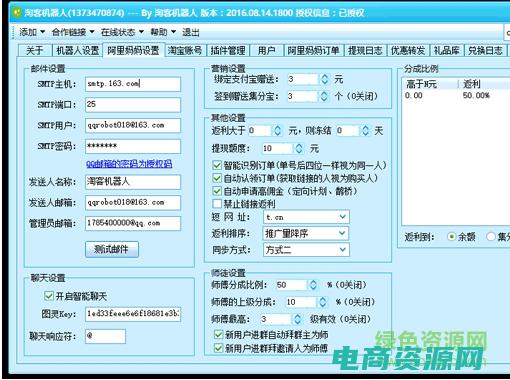The height and width of the screenshot is (380, 510).
Task: Switch to the 淘宝账号 tab
Action: (x=185, y=50)
